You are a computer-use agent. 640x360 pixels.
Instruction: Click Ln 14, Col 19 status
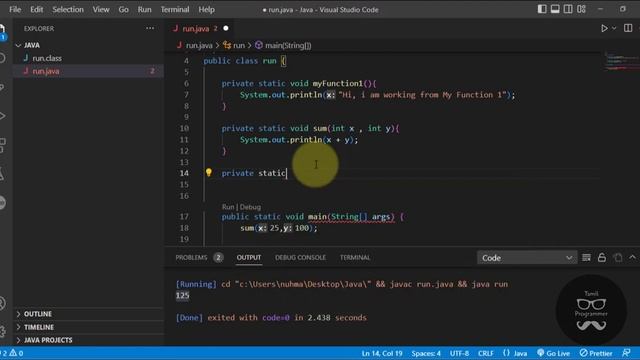(x=382, y=353)
